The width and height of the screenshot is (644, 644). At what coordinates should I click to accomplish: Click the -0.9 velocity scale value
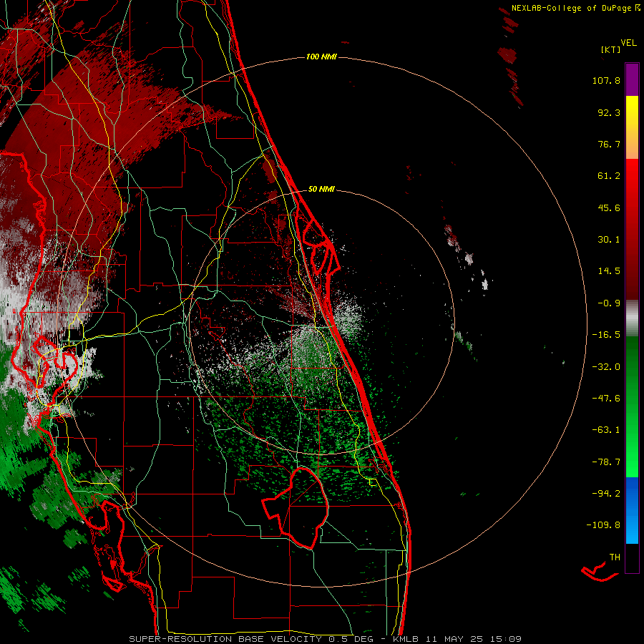coord(609,303)
